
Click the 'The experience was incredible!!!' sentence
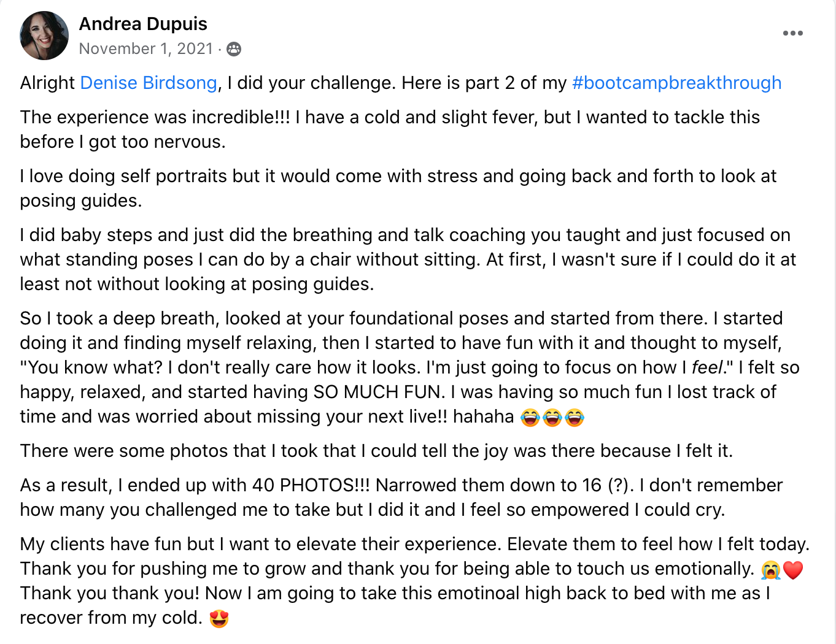[155, 117]
